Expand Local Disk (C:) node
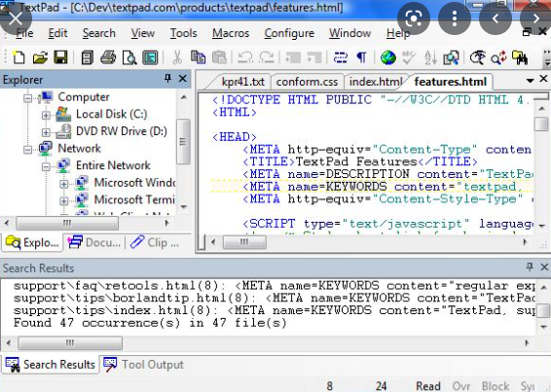 tap(46, 115)
